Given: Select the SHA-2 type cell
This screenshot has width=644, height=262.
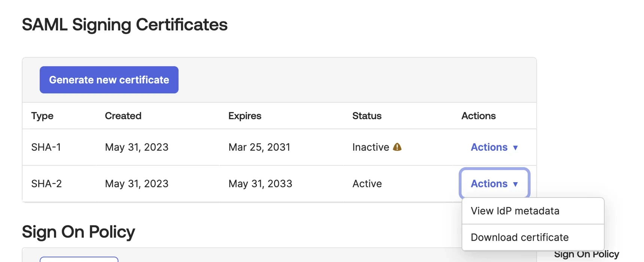Looking at the screenshot, I should pos(46,184).
